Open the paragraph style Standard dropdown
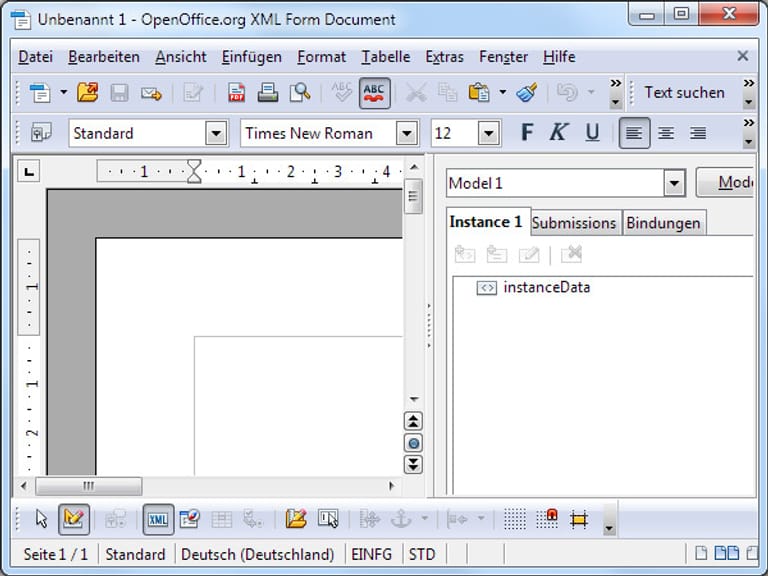The height and width of the screenshot is (576, 768). [216, 133]
